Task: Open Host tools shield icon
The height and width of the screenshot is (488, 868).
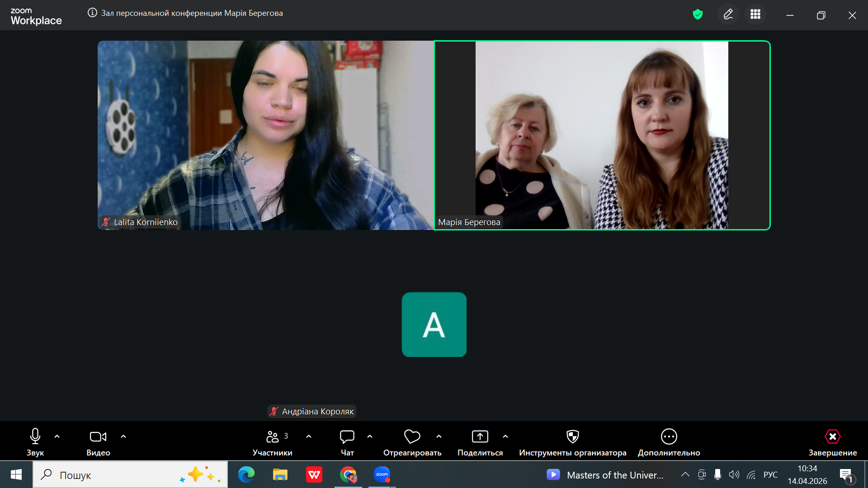Action: click(572, 436)
